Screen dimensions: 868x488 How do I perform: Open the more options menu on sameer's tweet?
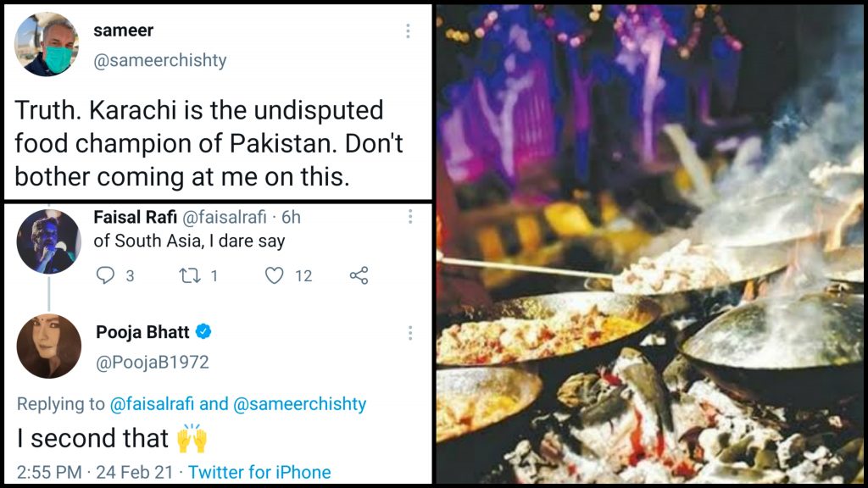pyautogui.click(x=408, y=31)
